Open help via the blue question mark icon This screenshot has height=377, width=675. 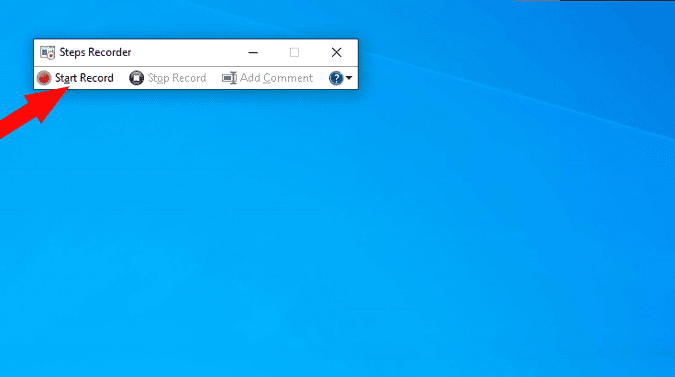336,78
